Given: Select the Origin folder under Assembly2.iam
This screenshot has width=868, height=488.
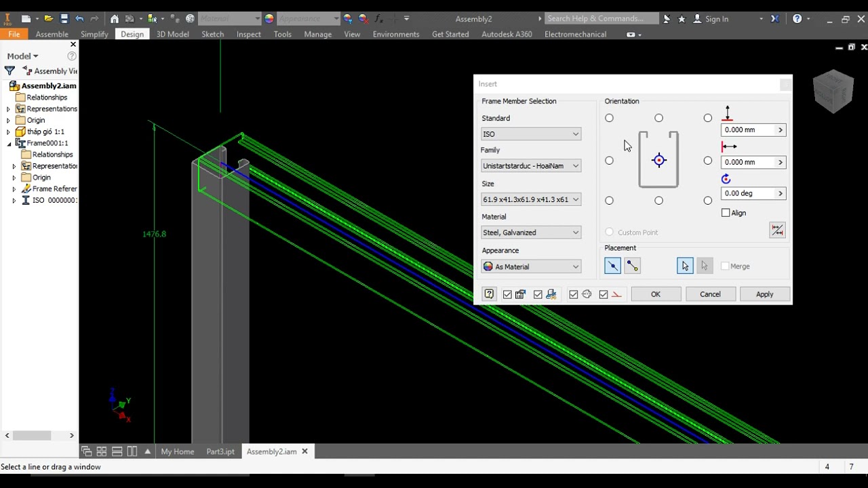Looking at the screenshot, I should (31, 120).
